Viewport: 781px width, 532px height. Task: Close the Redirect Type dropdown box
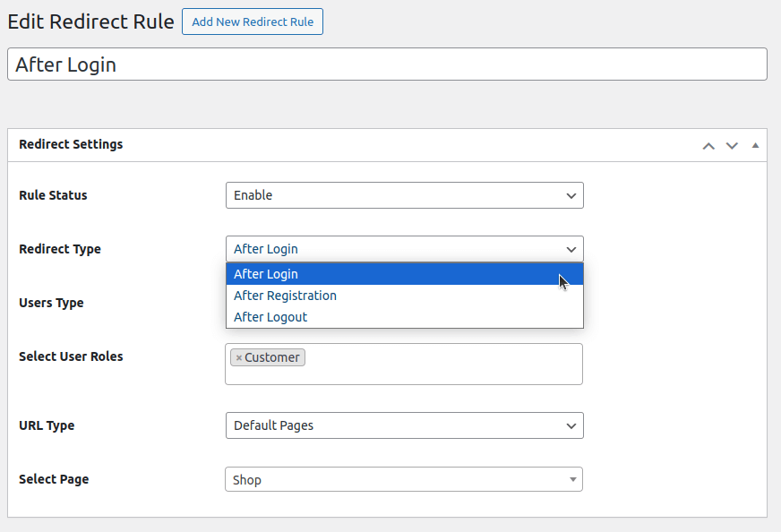pyautogui.click(x=405, y=249)
